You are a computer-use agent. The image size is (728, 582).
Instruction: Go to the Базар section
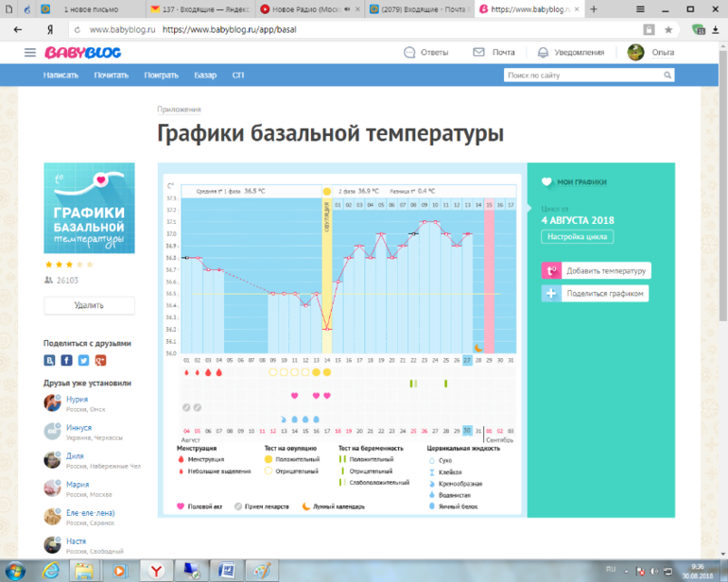[x=205, y=75]
